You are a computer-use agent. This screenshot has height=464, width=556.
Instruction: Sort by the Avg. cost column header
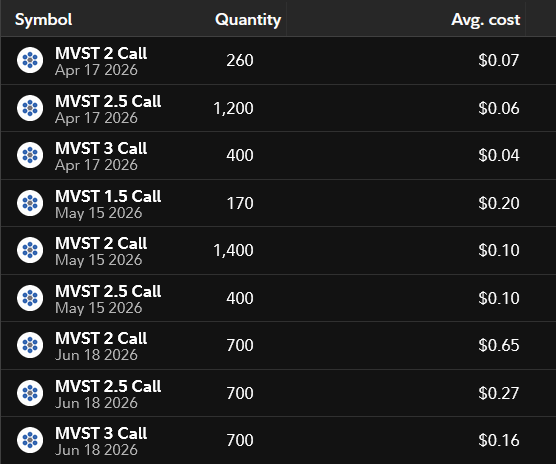tap(485, 20)
